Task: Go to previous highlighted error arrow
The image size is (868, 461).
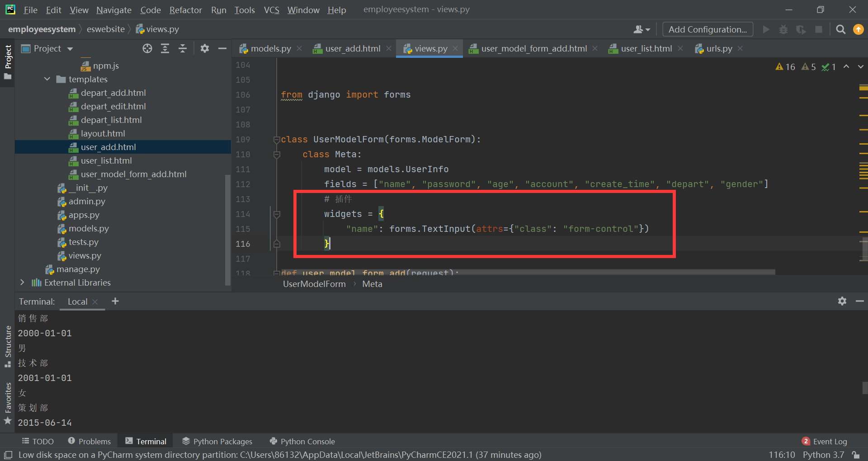Action: [x=846, y=66]
